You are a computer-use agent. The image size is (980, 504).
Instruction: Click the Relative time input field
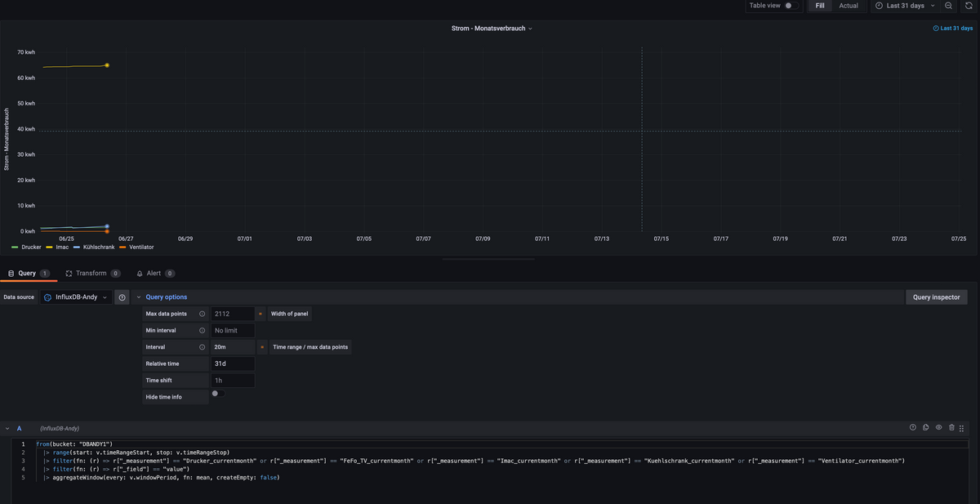coord(233,364)
